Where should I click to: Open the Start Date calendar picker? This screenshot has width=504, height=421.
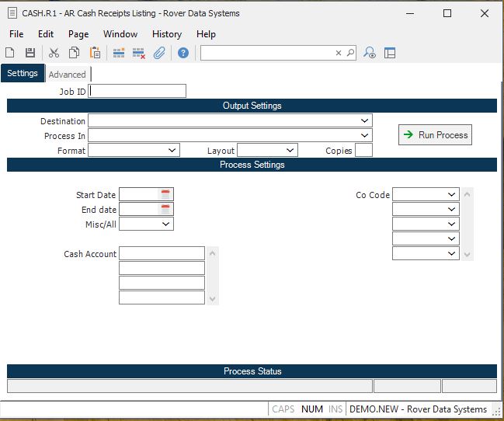tap(165, 194)
